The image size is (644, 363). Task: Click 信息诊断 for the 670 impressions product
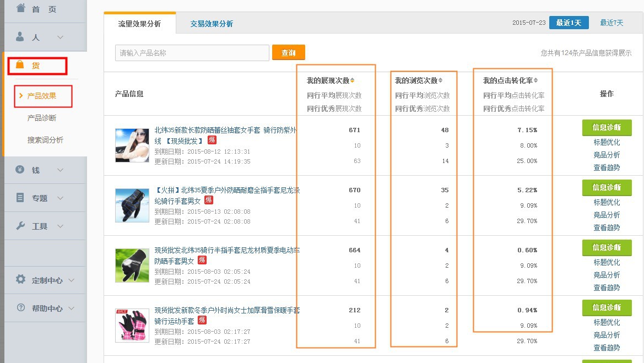(607, 187)
